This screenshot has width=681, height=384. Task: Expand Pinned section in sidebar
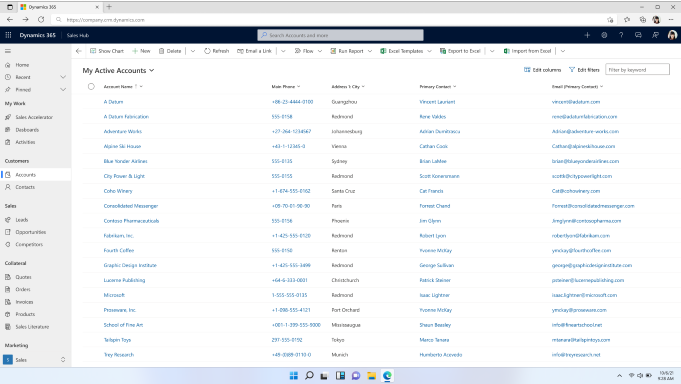[63, 89]
